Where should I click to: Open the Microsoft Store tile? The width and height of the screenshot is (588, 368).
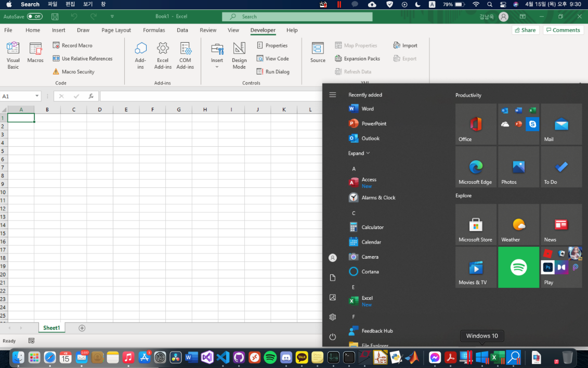(476, 224)
